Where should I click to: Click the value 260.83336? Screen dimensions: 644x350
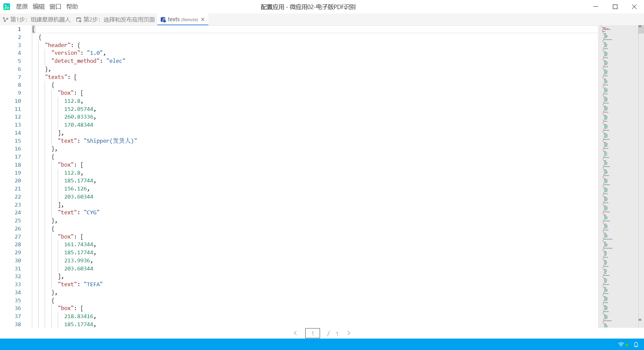click(x=79, y=117)
